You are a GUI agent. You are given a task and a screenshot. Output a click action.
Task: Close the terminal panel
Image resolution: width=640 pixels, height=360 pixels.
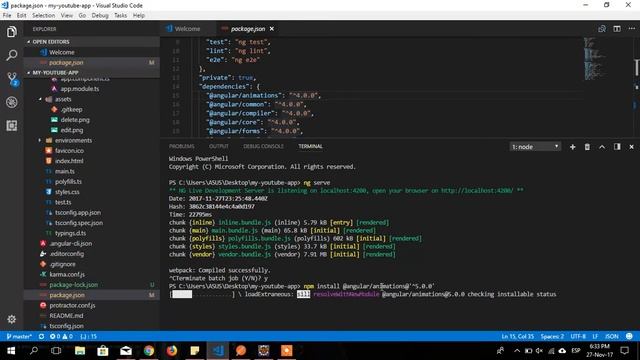631,147
